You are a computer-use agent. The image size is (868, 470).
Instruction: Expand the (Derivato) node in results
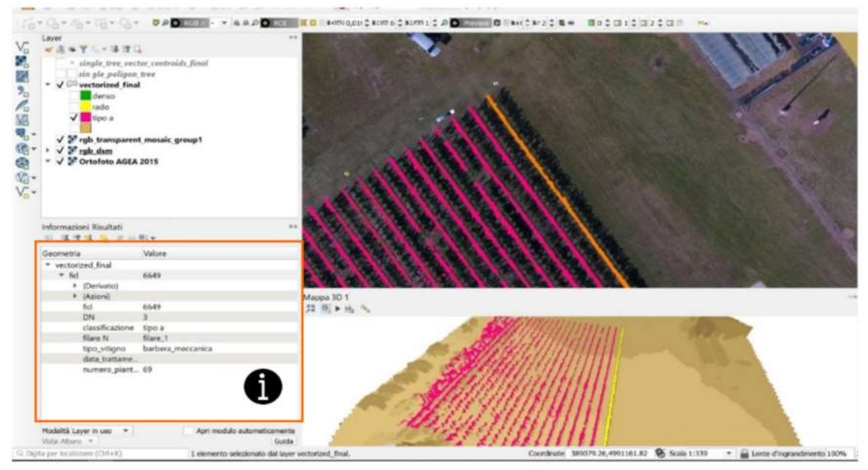[75, 286]
